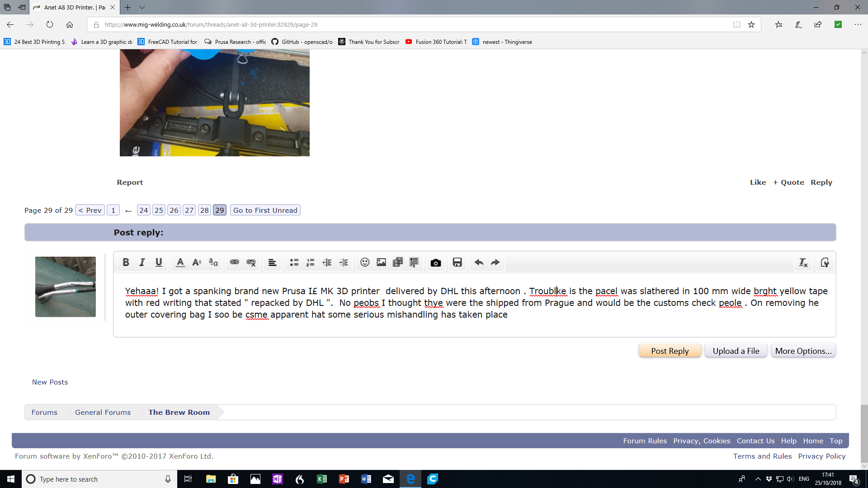Click The Brew Room breadcrumb

click(179, 412)
